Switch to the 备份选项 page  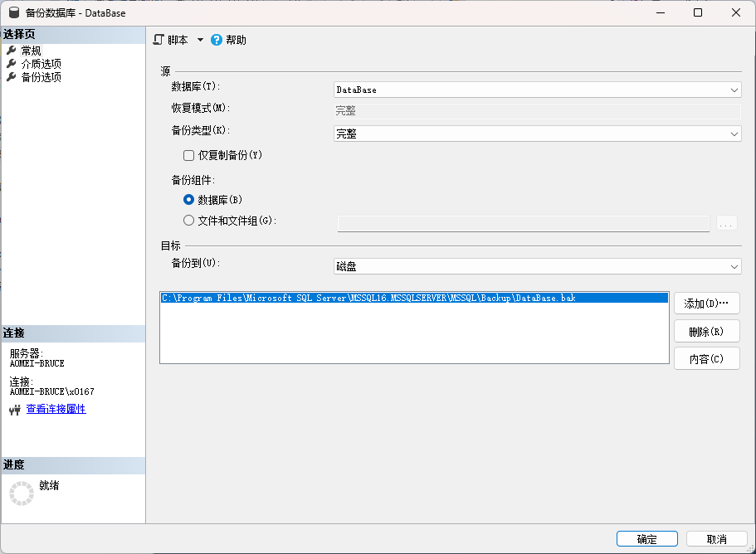click(41, 77)
